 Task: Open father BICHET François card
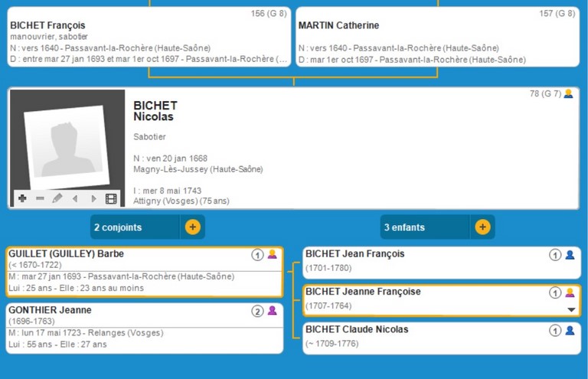(149, 38)
